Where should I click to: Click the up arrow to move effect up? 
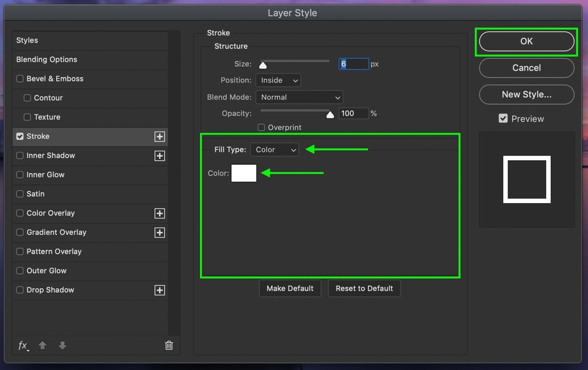43,346
